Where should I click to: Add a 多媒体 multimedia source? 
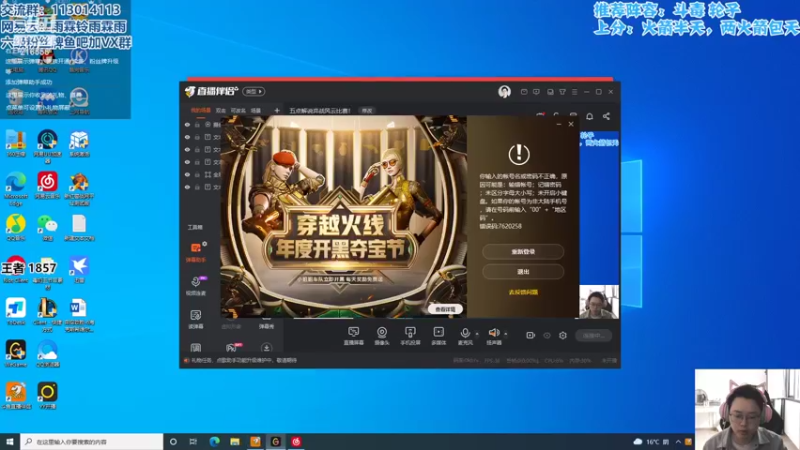439,336
